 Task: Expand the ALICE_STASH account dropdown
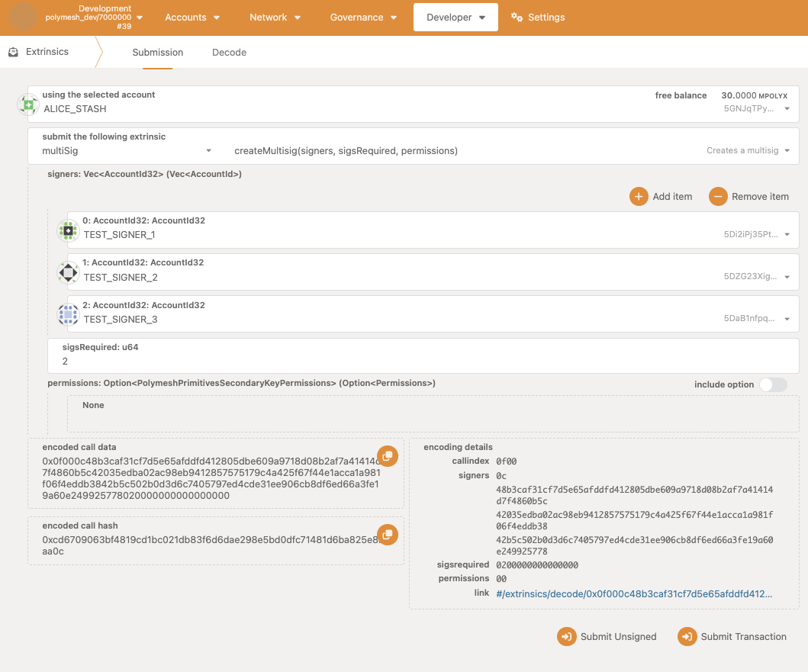coord(787,109)
